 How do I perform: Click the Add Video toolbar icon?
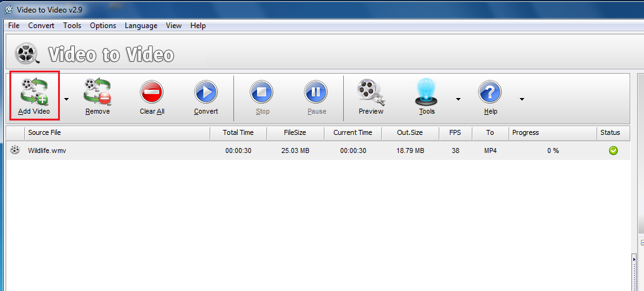(34, 92)
